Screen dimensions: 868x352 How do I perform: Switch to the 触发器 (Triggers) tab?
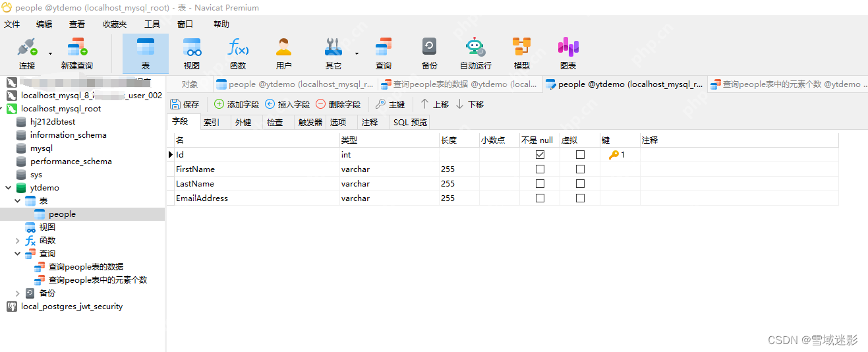(x=310, y=123)
